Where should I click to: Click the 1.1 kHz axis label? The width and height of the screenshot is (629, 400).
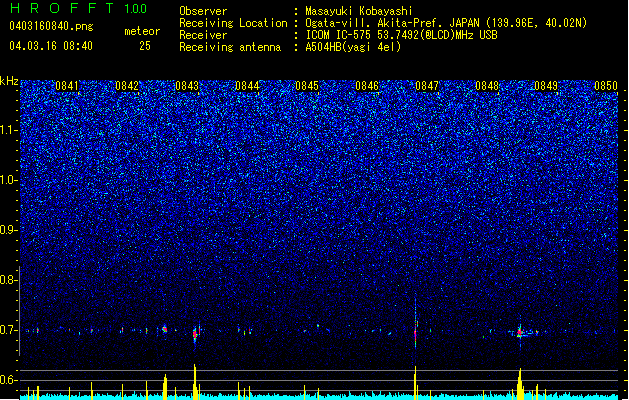click(x=9, y=130)
